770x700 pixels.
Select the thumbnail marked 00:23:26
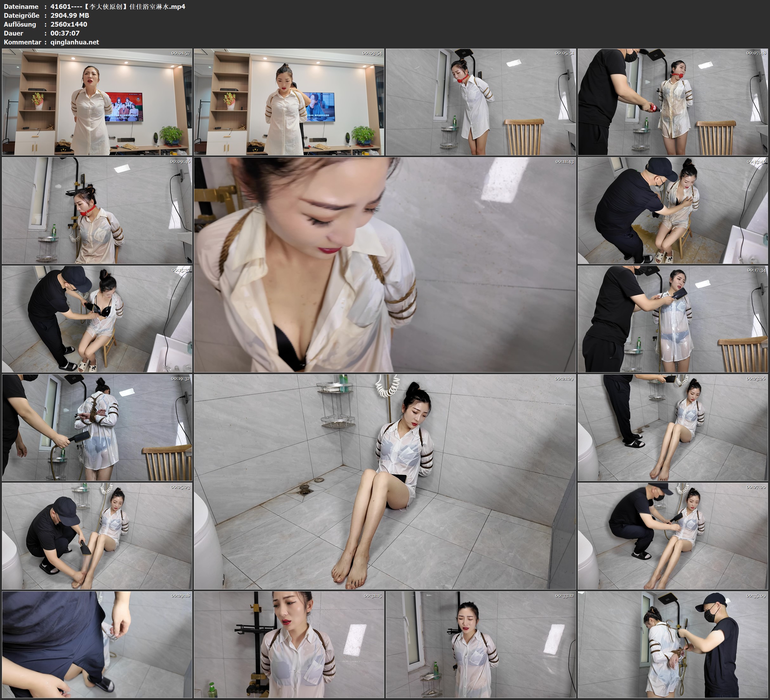pos(673,427)
